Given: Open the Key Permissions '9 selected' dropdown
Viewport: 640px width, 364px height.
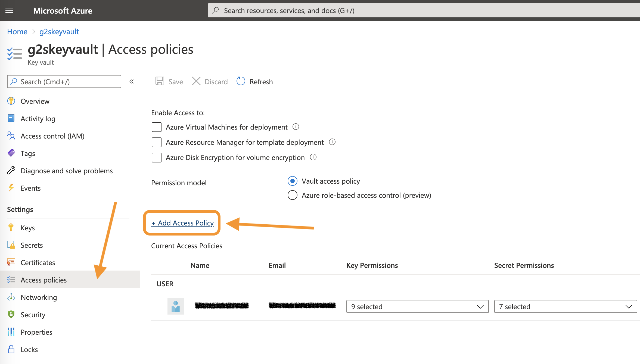Looking at the screenshot, I should 417,306.
